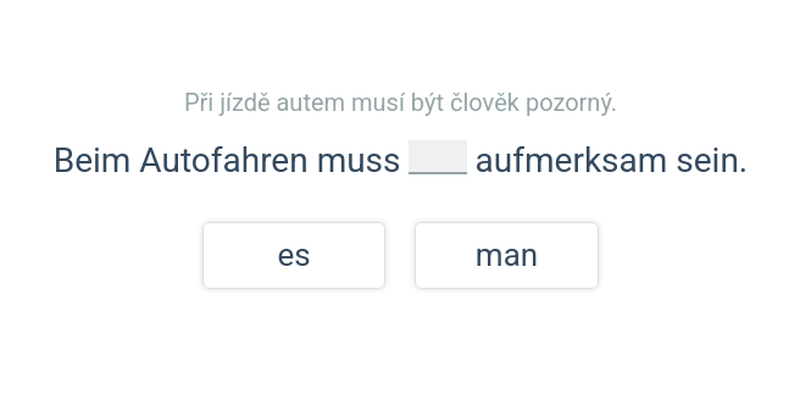Click the Czech word "člověk"
800x400 pixels.
477,103
